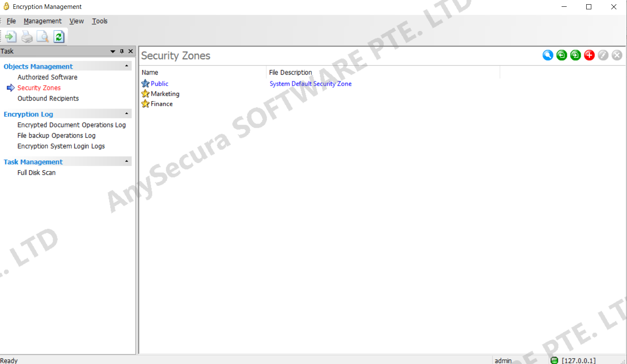The width and height of the screenshot is (627, 364).
Task: Open File backup Operations Log
Action: click(56, 135)
